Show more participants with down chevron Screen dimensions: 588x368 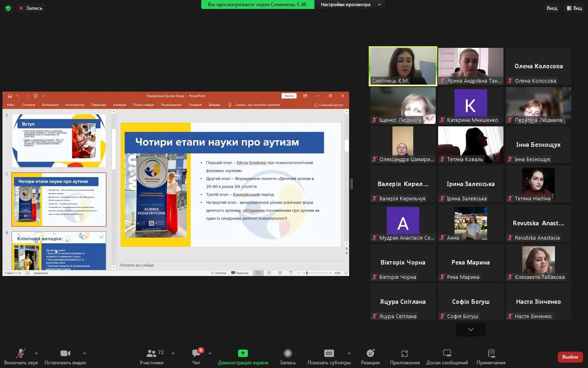471,330
